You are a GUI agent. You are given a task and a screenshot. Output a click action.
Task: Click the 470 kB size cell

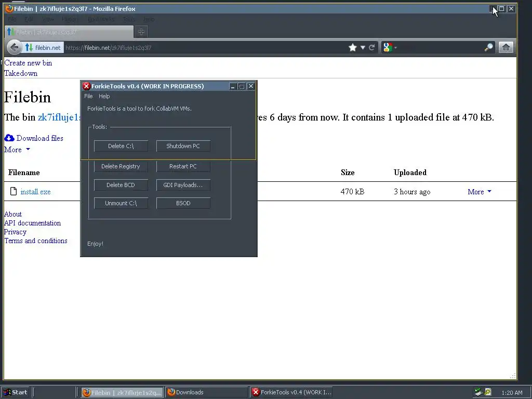352,192
